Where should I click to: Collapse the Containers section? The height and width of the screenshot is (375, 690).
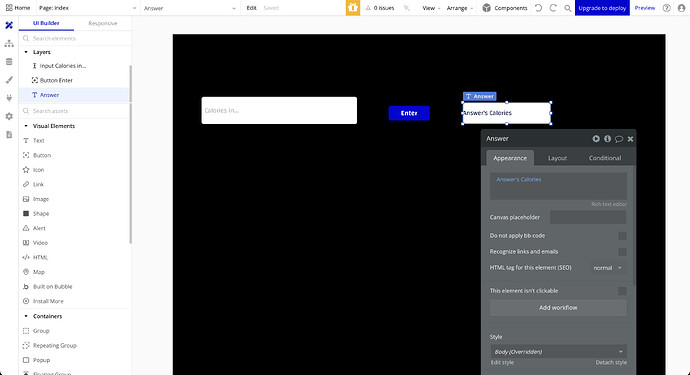click(x=26, y=316)
